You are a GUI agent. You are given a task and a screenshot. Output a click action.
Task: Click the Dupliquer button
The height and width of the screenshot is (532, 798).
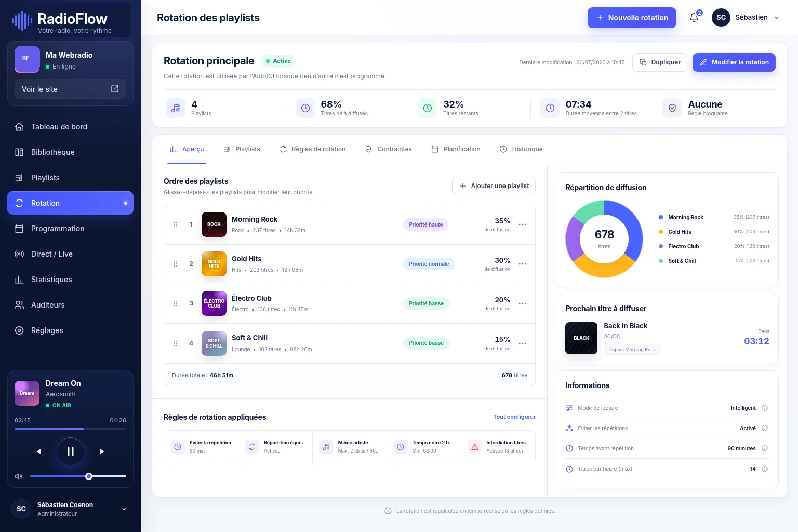click(x=660, y=62)
